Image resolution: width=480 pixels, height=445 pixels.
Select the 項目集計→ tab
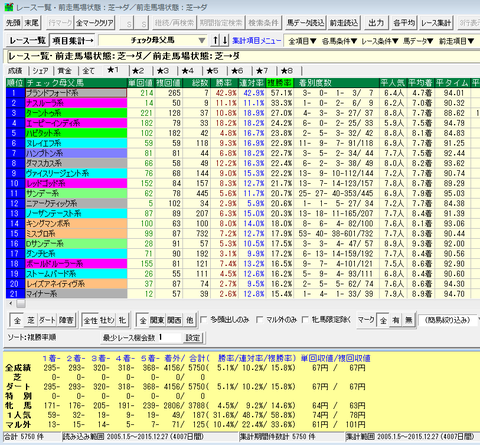tap(72, 41)
